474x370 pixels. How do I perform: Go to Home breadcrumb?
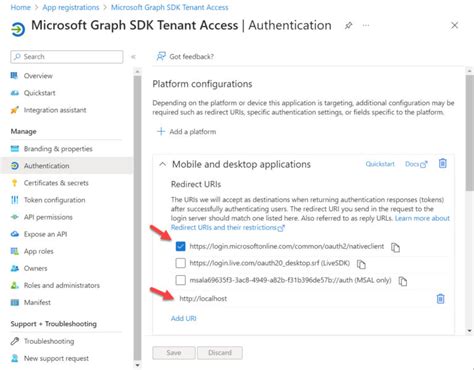coord(20,7)
